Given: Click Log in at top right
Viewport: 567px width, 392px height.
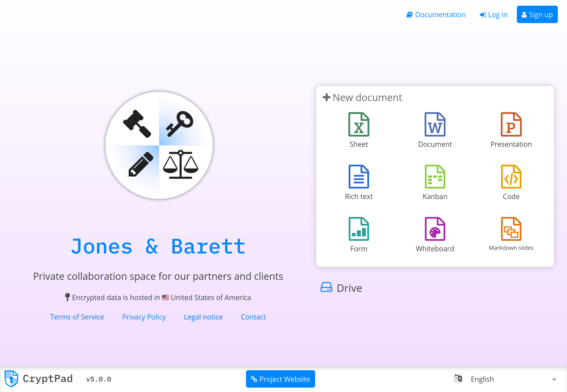Looking at the screenshot, I should [x=494, y=15].
